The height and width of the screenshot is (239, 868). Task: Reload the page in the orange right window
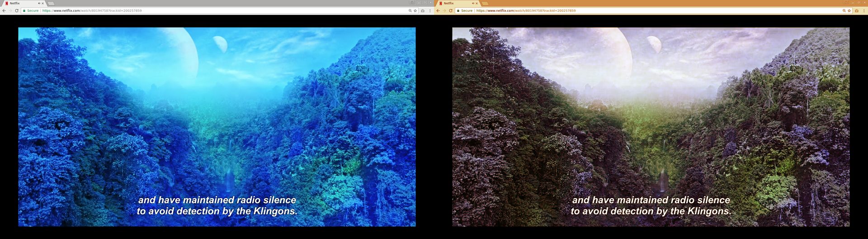click(x=451, y=10)
